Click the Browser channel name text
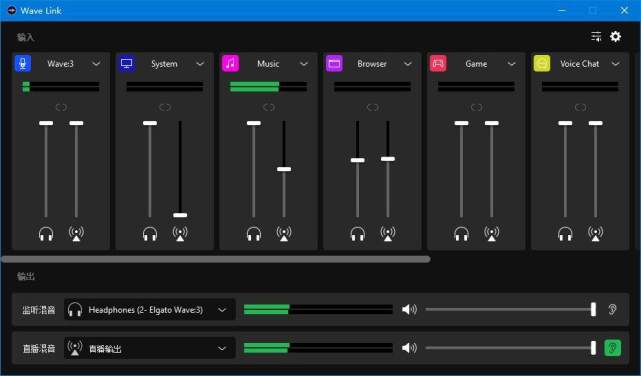The width and height of the screenshot is (641, 376). [372, 64]
